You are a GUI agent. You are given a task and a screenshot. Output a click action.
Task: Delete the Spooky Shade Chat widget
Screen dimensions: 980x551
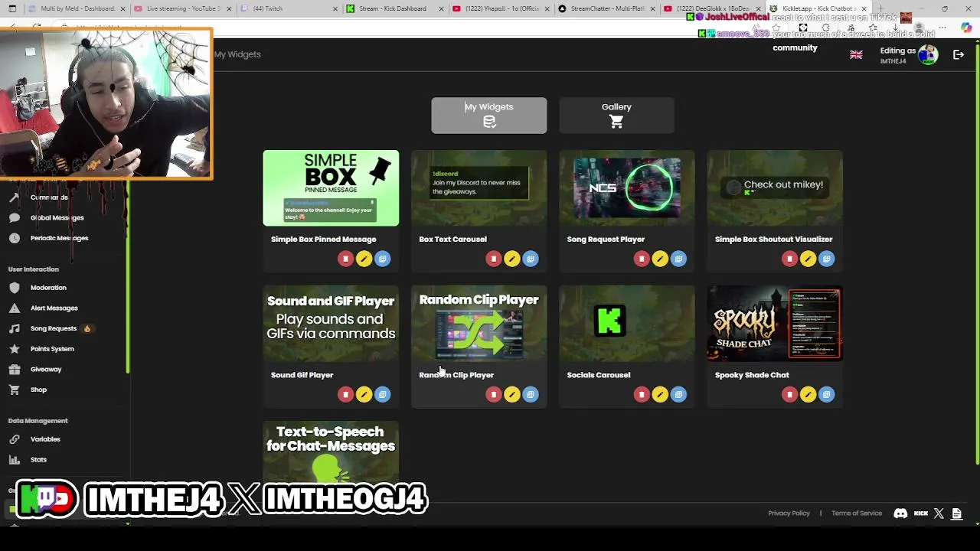[x=789, y=394]
